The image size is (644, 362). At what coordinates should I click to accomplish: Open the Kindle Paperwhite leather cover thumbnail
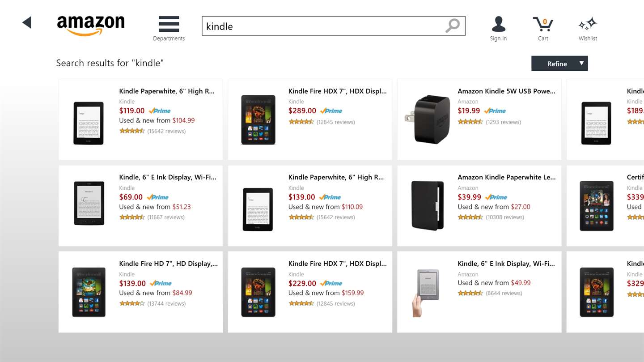(x=427, y=205)
